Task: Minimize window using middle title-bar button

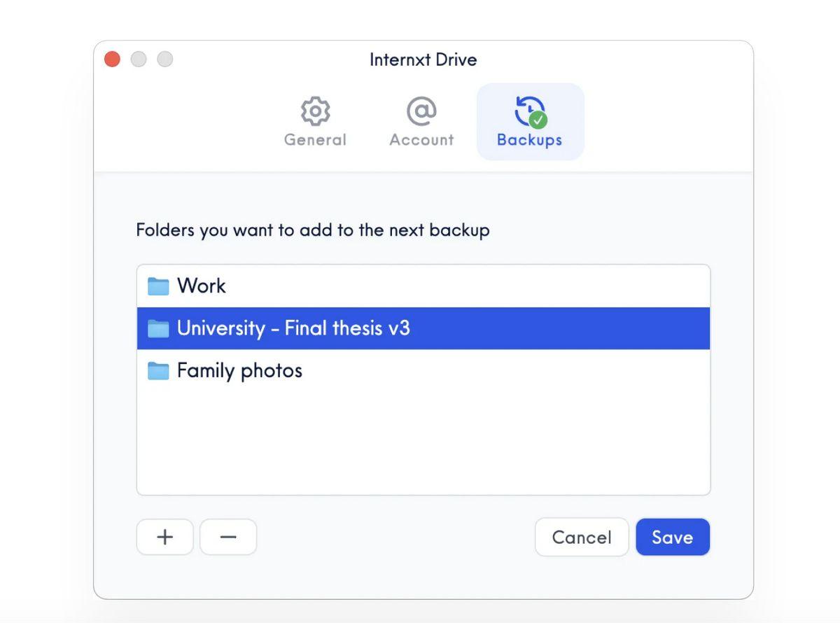Action: click(139, 59)
